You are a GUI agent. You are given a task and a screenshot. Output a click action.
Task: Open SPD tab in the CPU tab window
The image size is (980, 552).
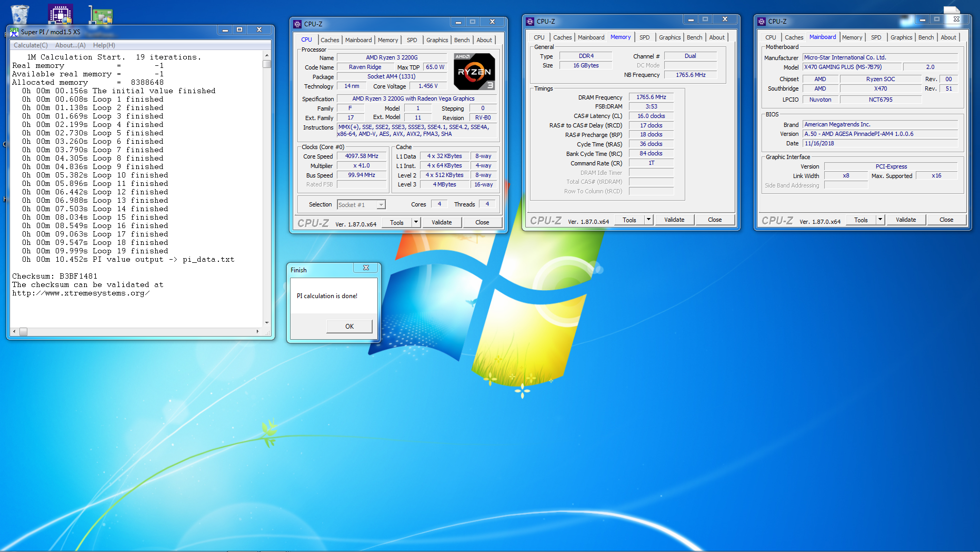click(x=412, y=40)
